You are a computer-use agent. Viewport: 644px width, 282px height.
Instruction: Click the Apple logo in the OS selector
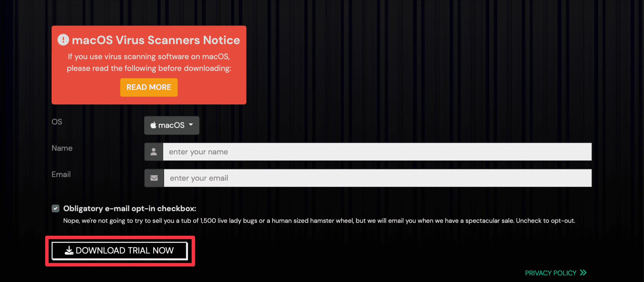click(x=153, y=125)
